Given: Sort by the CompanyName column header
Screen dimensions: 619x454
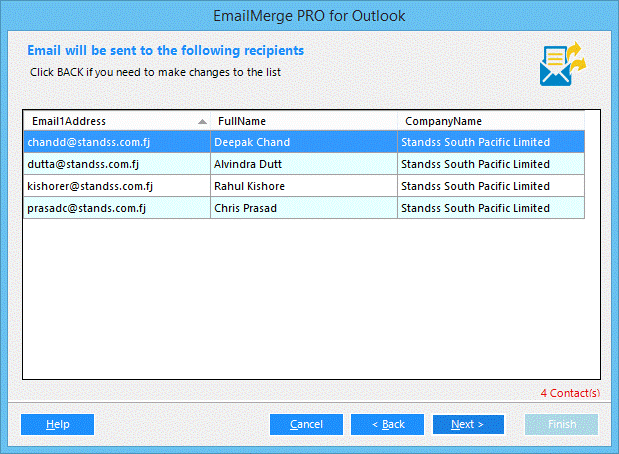Looking at the screenshot, I should point(491,121).
